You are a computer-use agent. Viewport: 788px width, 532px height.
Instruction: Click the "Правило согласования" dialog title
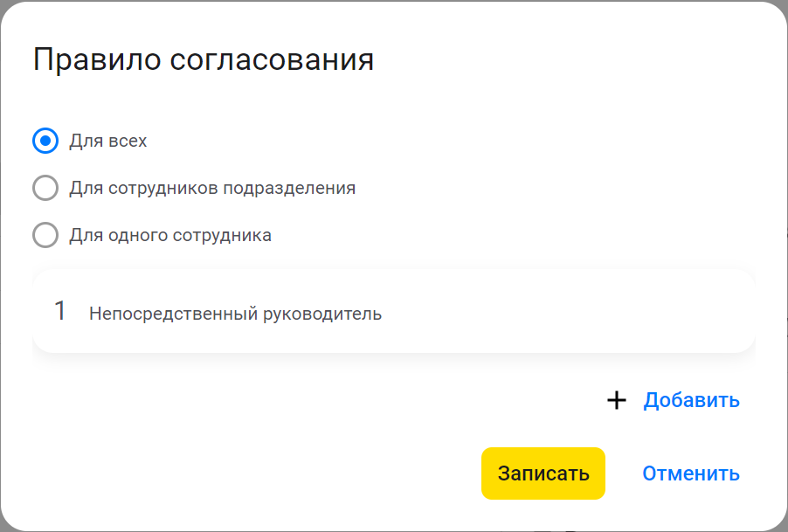(204, 59)
